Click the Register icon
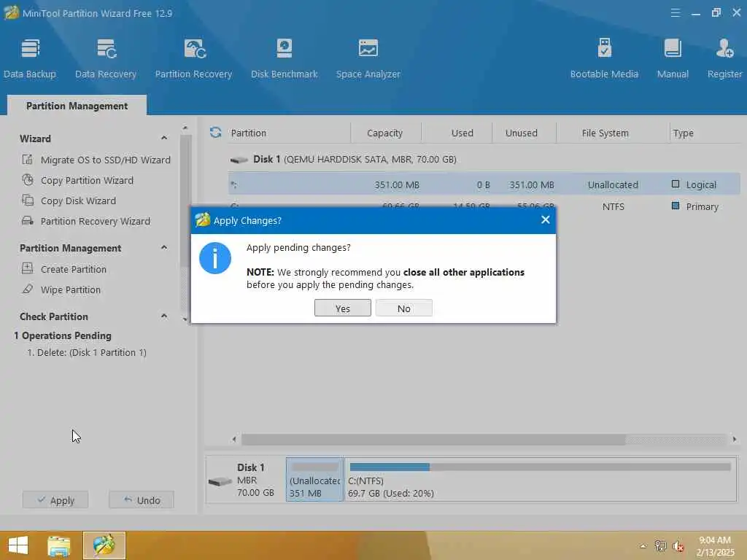 (x=724, y=48)
